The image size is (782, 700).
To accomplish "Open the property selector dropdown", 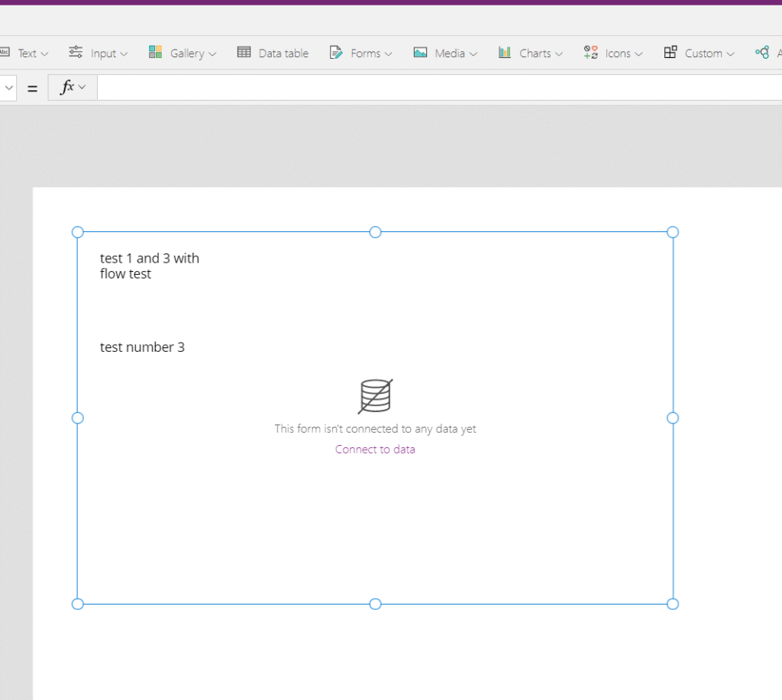I will (8, 89).
